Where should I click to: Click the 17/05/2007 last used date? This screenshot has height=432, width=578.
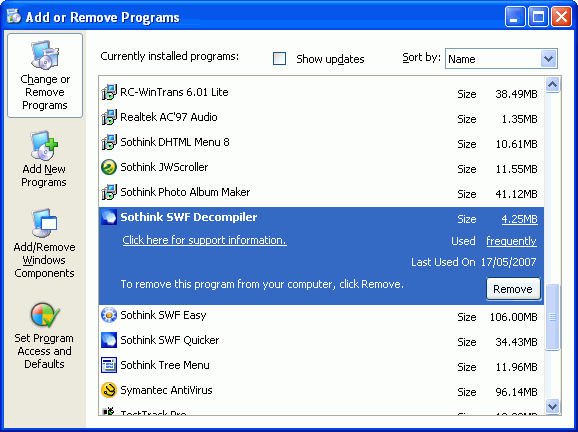click(x=508, y=262)
